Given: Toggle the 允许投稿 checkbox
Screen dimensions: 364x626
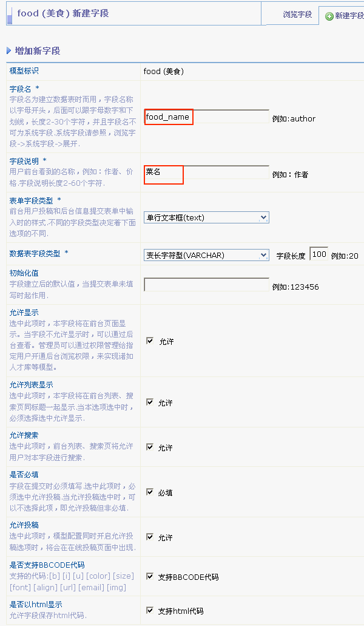Looking at the screenshot, I should [150, 537].
